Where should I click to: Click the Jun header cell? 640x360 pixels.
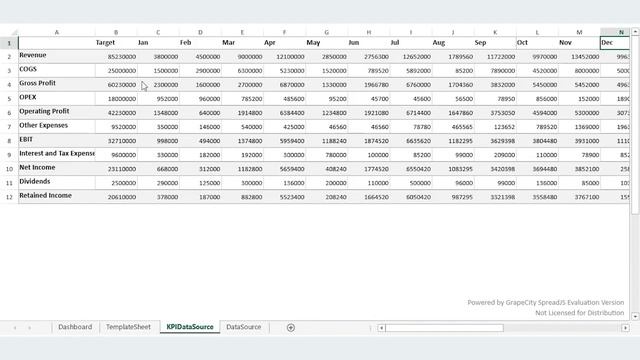coord(369,42)
